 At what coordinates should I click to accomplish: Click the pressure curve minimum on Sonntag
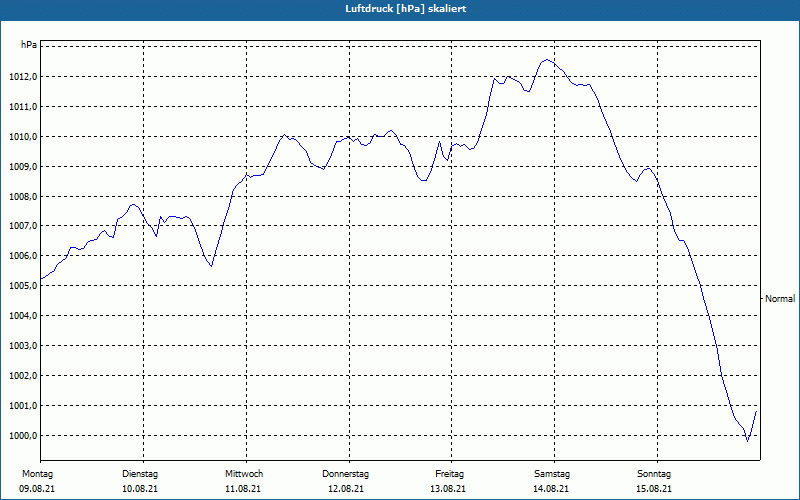[x=747, y=441]
